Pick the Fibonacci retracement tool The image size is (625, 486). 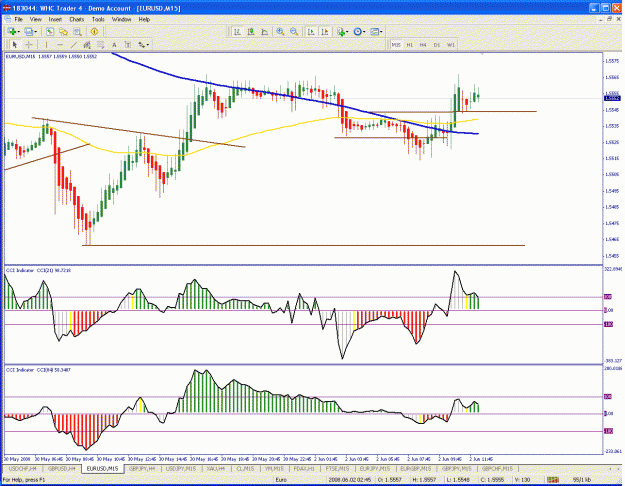pyautogui.click(x=100, y=45)
